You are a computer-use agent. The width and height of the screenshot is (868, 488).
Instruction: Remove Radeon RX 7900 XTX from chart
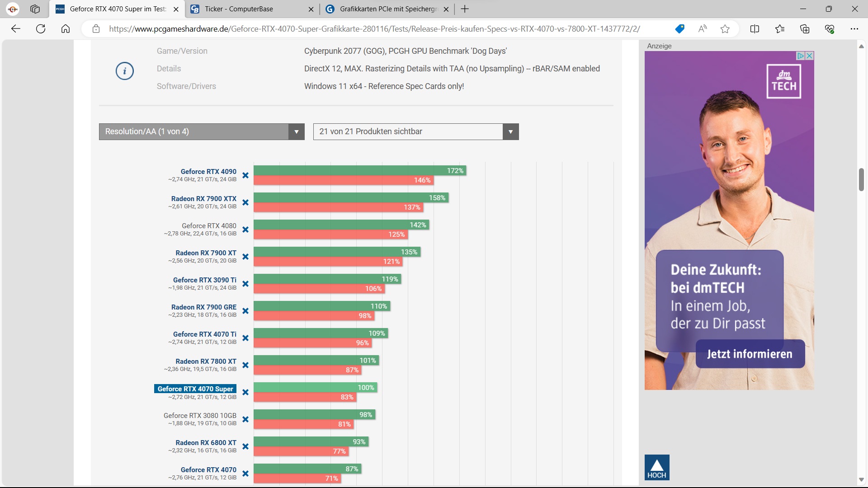point(245,202)
